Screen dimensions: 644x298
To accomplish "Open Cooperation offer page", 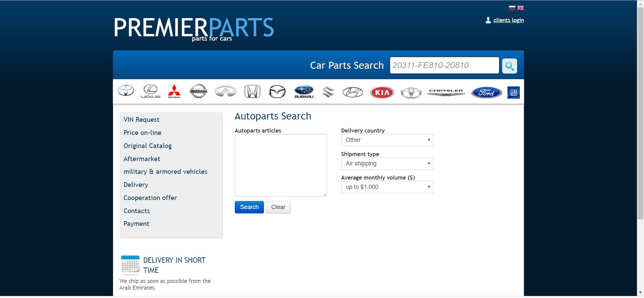I will (x=150, y=198).
